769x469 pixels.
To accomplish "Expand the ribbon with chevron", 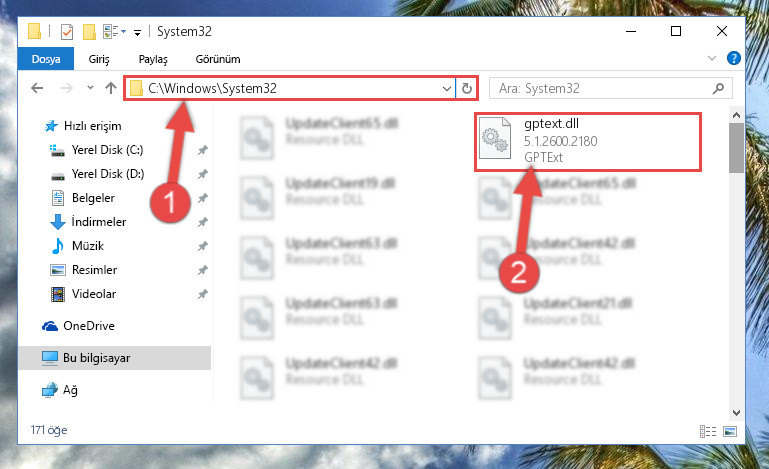I will (x=712, y=58).
